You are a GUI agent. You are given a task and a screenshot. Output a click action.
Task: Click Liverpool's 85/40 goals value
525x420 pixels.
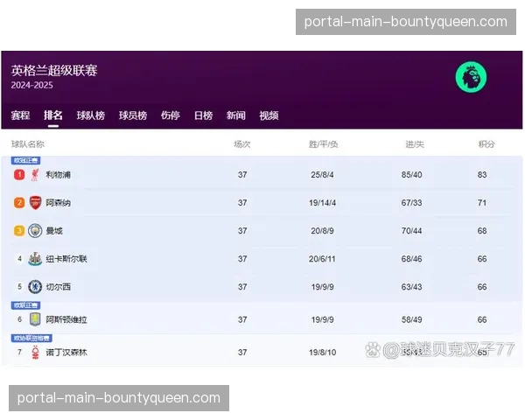pyautogui.click(x=411, y=174)
